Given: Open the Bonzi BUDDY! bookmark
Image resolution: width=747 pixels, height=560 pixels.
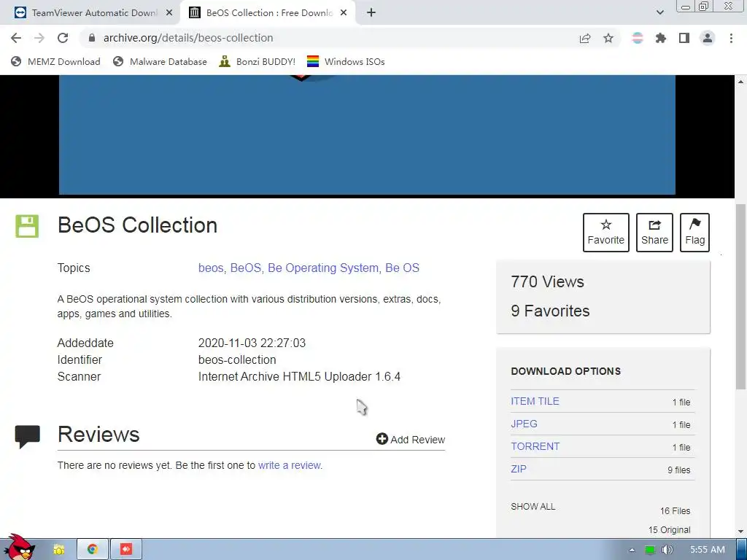Looking at the screenshot, I should 258,61.
